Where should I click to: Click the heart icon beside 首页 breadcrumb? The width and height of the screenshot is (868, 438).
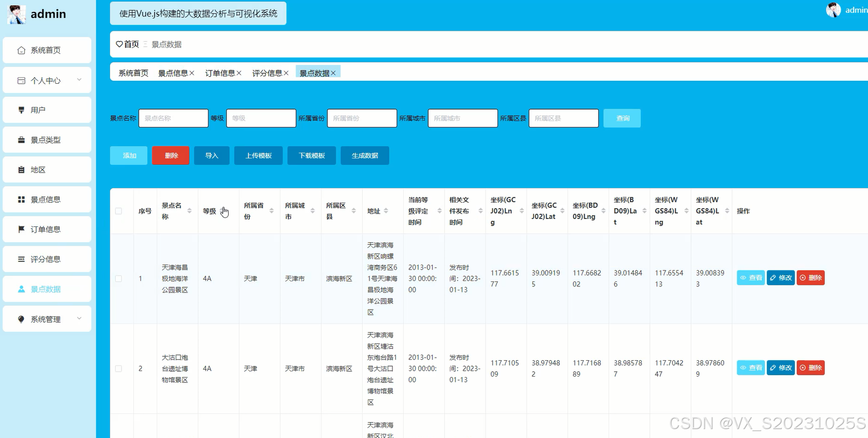click(x=119, y=44)
